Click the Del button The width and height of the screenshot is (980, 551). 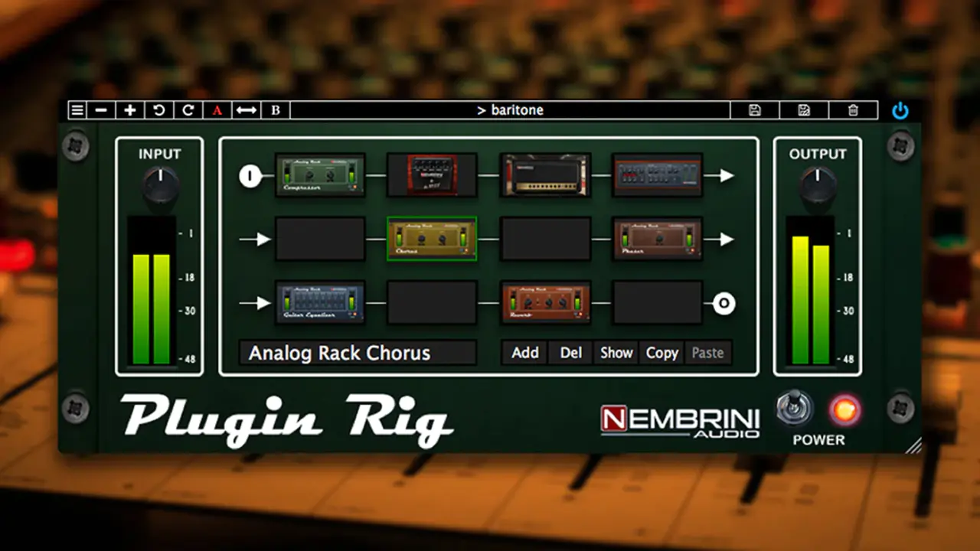570,353
